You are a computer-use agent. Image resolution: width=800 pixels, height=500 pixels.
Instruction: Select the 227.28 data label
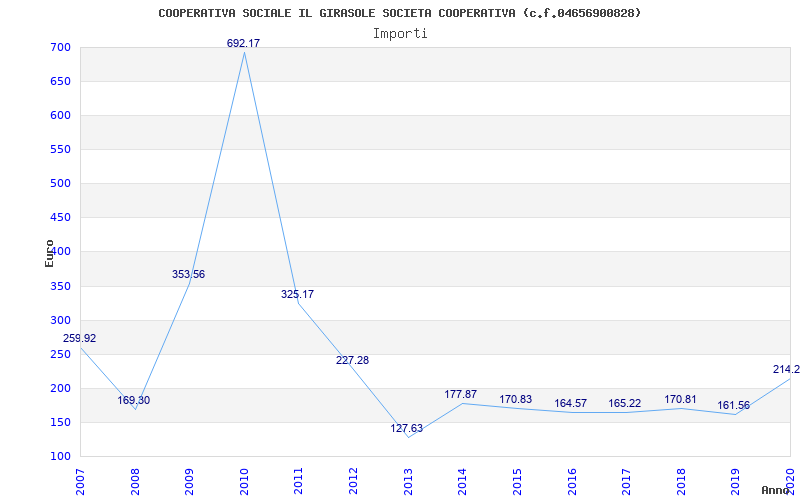click(x=352, y=360)
